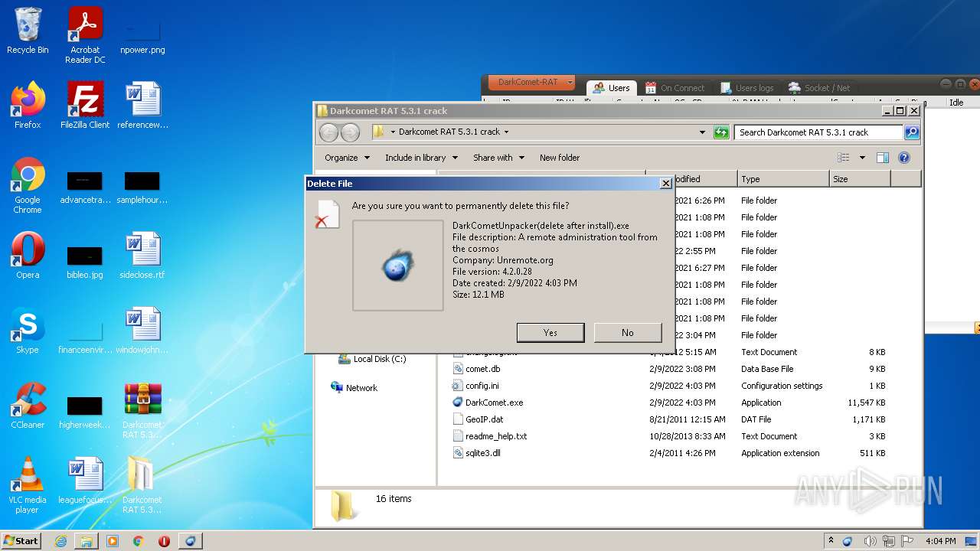Image resolution: width=980 pixels, height=551 pixels.
Task: Open the Include in library menu
Action: (421, 158)
